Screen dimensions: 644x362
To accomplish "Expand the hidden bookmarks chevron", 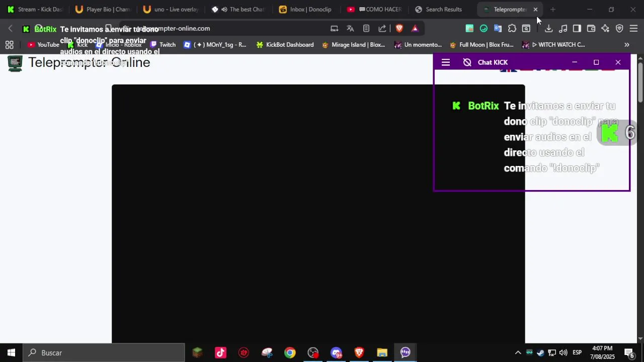I will click(627, 45).
